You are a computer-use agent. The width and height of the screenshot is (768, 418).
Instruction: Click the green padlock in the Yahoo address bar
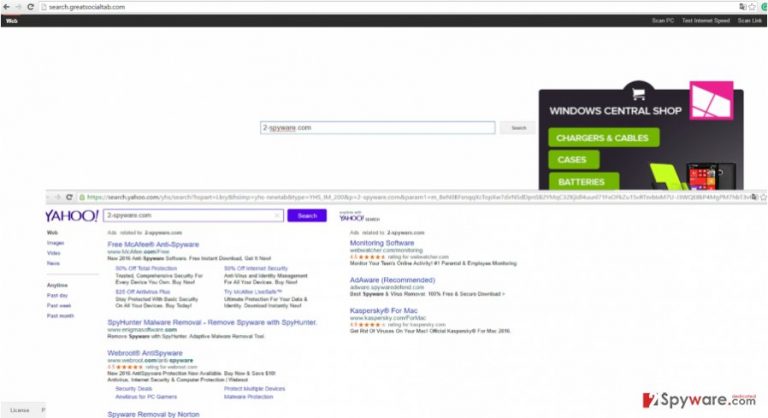(82, 197)
